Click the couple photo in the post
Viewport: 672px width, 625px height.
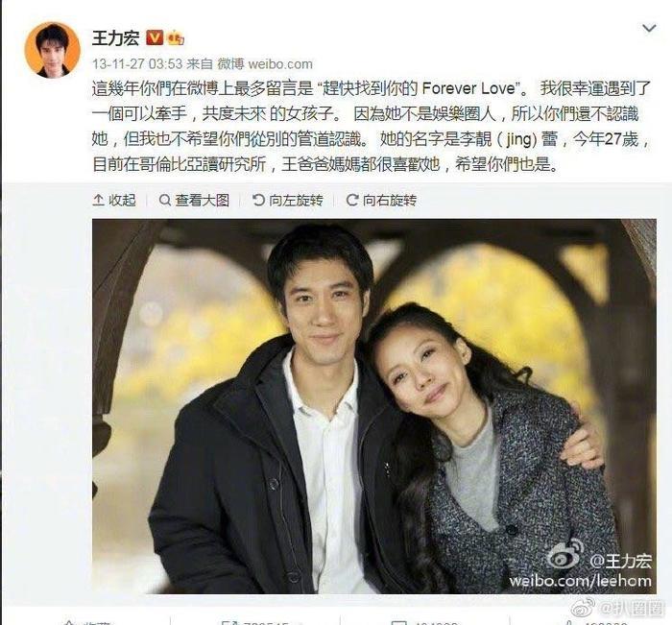tap(374, 406)
